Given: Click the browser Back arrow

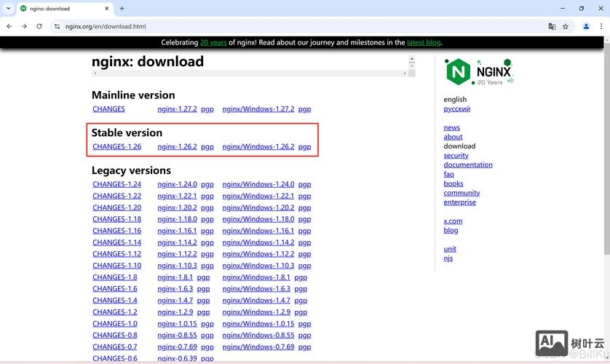Looking at the screenshot, I should (9, 26).
